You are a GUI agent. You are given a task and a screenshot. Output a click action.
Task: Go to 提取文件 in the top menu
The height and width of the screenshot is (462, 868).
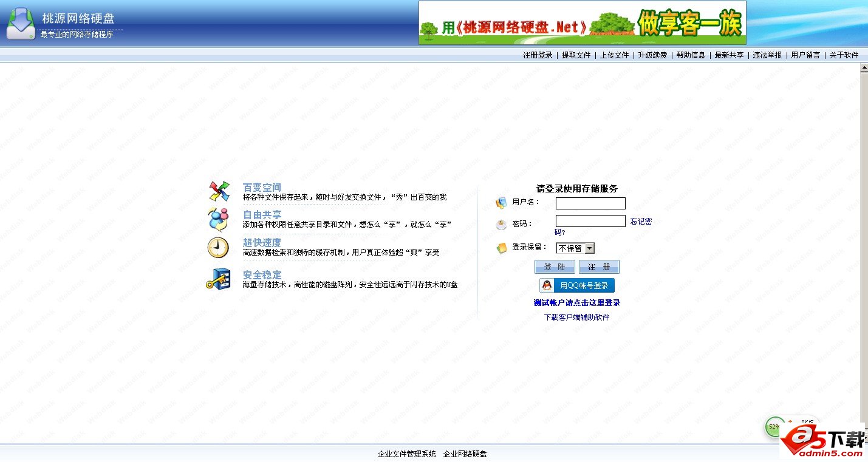(576, 55)
